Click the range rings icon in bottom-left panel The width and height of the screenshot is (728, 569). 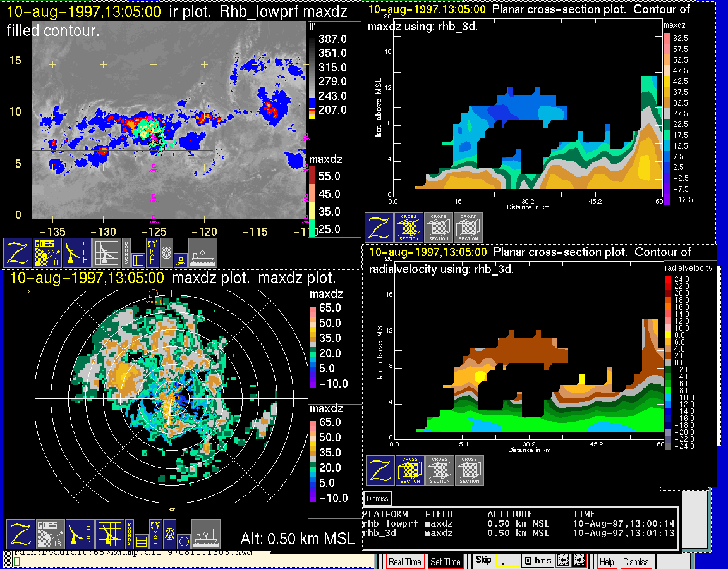(x=169, y=534)
